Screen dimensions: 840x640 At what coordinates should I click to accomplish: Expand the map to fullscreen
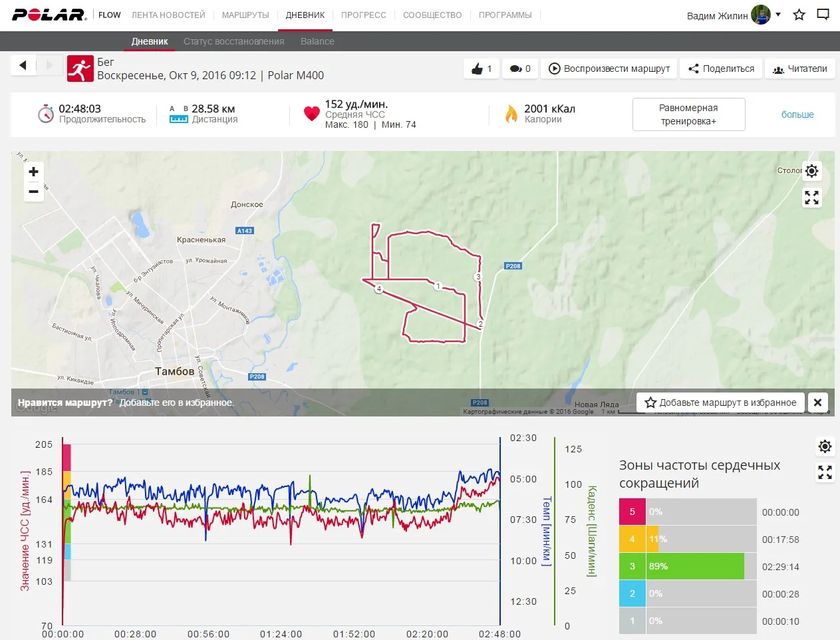[x=812, y=198]
